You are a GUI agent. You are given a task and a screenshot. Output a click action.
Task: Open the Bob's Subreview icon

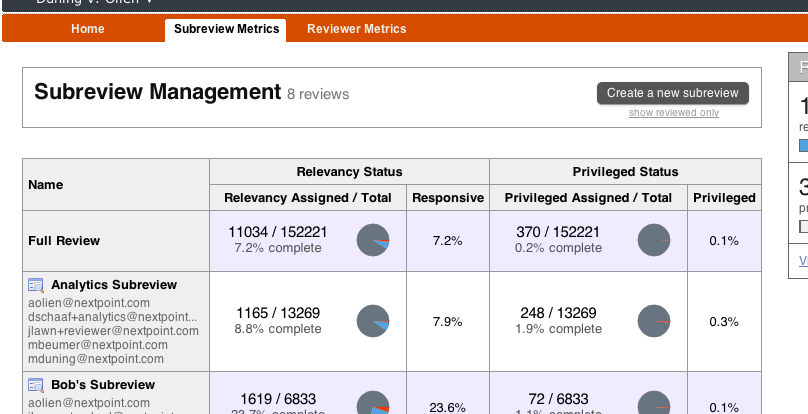[36, 385]
